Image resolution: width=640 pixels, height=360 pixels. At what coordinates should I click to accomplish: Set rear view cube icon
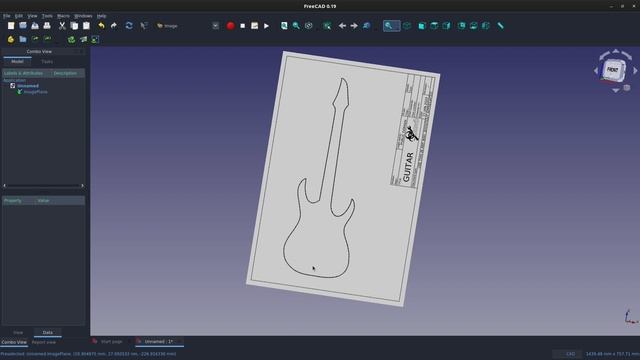click(462, 26)
